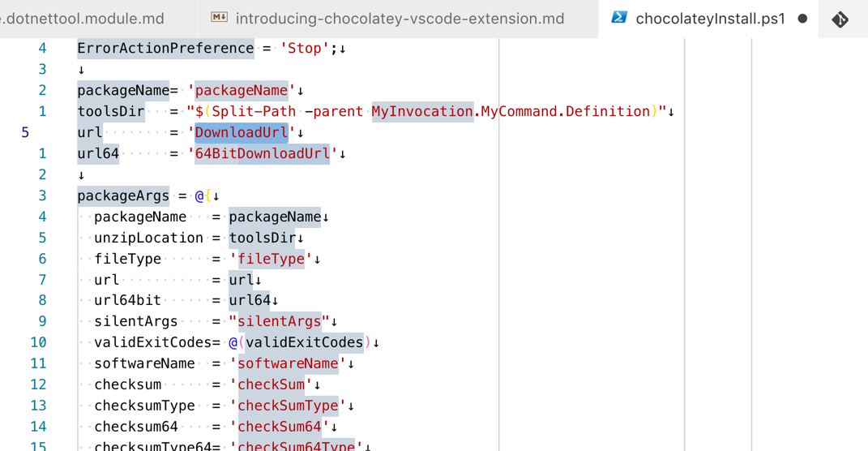Open the introducing-chocolatey-vscode-extension.md tab
This screenshot has height=451, width=868.
[400, 19]
